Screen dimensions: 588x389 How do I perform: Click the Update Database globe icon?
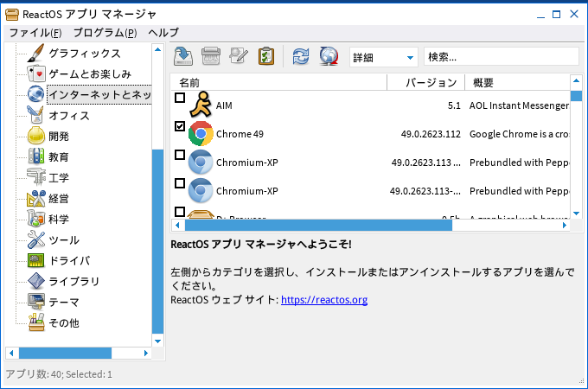329,56
